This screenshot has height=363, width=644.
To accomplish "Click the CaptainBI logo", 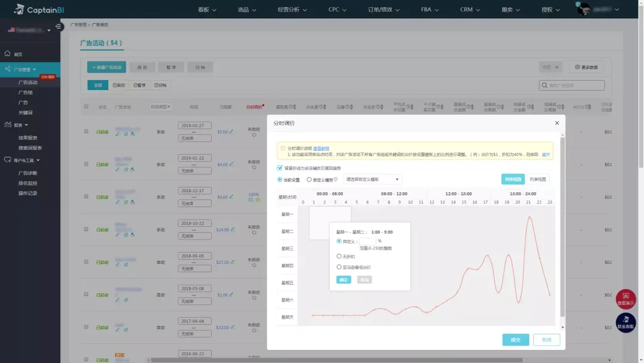I will click(39, 10).
